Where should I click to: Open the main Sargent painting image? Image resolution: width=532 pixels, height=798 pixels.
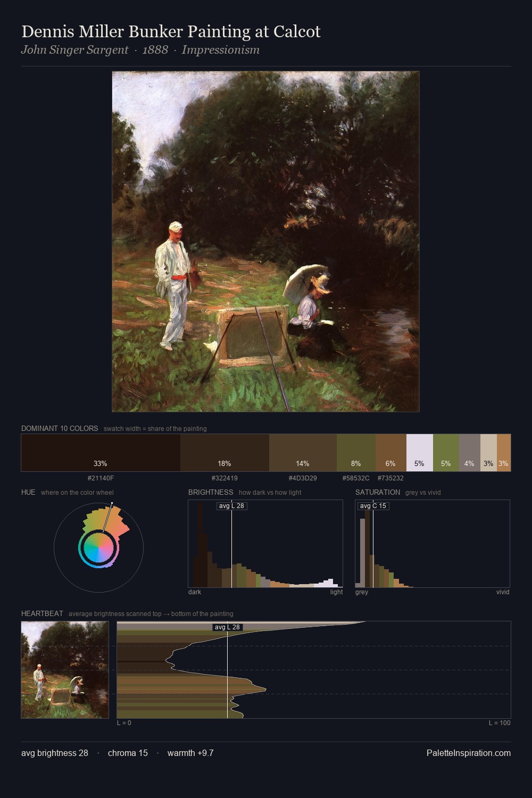265,242
